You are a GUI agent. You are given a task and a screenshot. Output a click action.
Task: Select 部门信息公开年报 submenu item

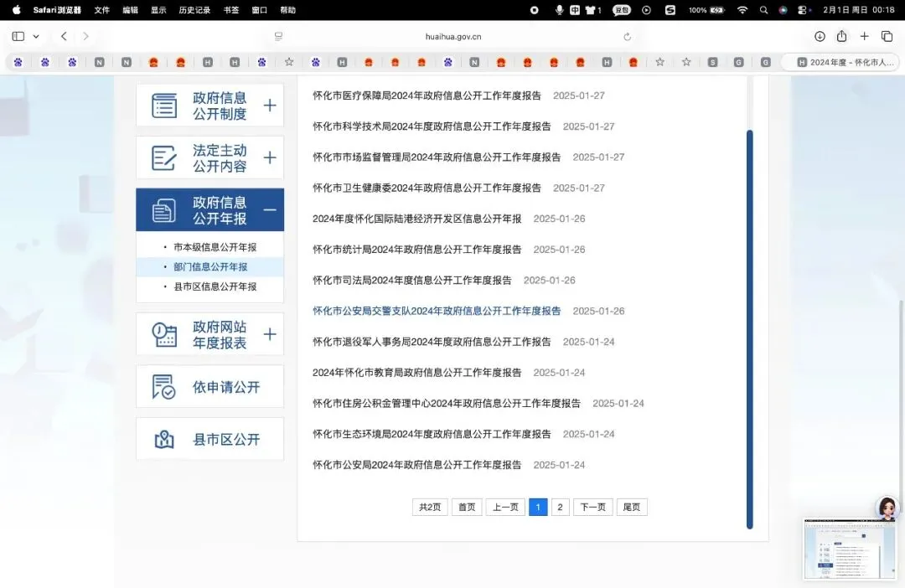pyautogui.click(x=210, y=266)
